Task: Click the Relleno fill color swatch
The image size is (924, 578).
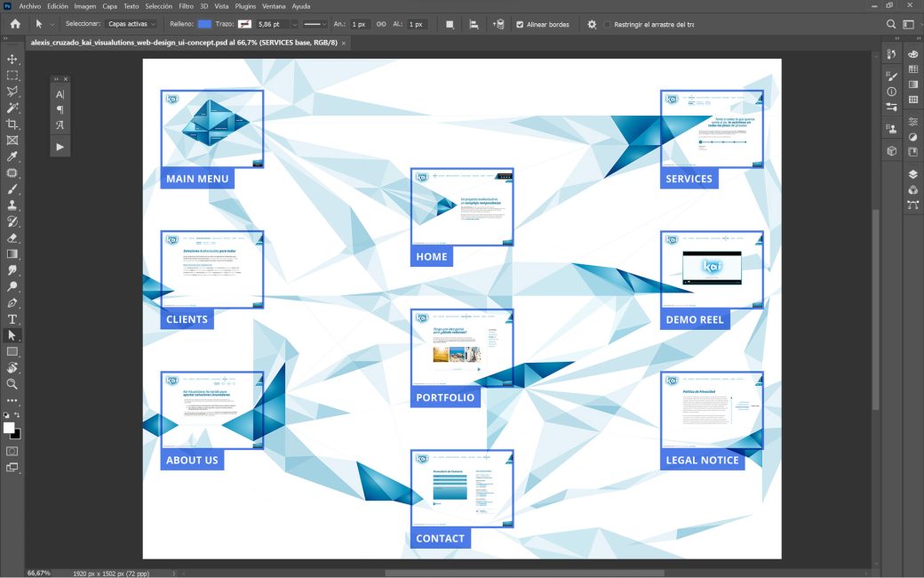Action: (204, 24)
